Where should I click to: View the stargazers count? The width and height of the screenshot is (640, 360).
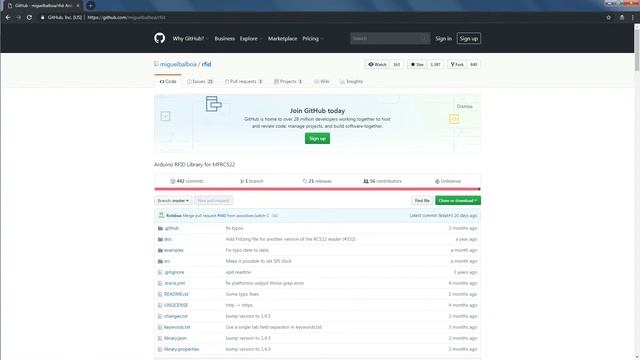[x=436, y=64]
